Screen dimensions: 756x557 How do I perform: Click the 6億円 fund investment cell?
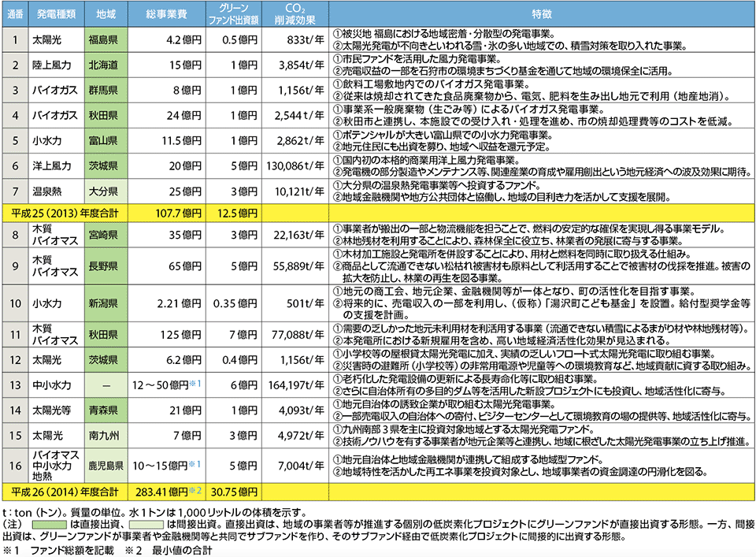click(x=234, y=385)
